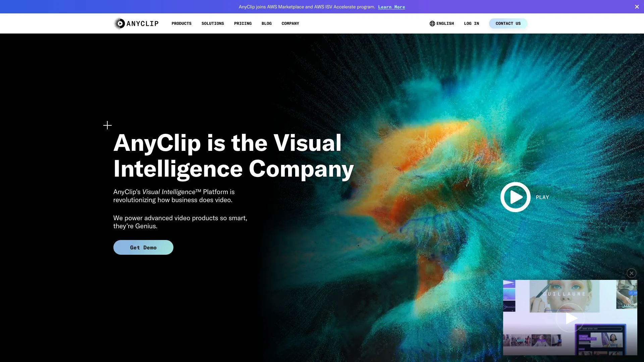Click the close banner X icon
The width and height of the screenshot is (644, 362).
(x=637, y=6)
